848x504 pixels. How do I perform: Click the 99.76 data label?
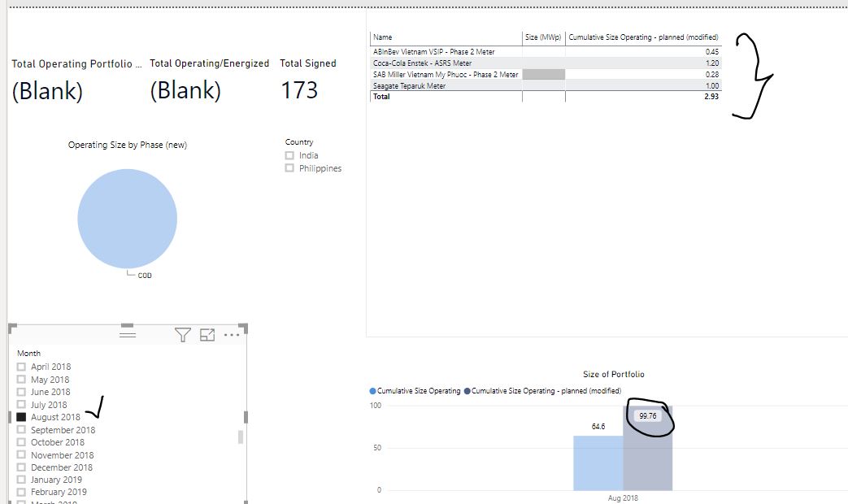click(x=648, y=416)
